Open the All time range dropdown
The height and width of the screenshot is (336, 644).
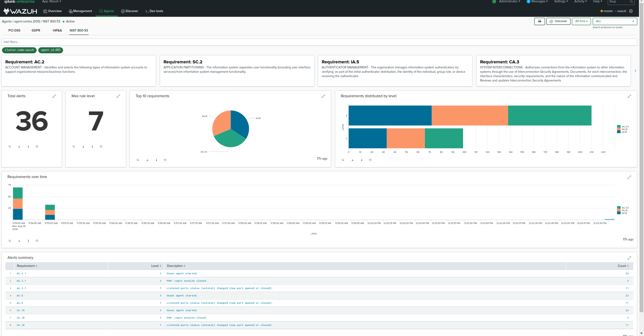[581, 21]
